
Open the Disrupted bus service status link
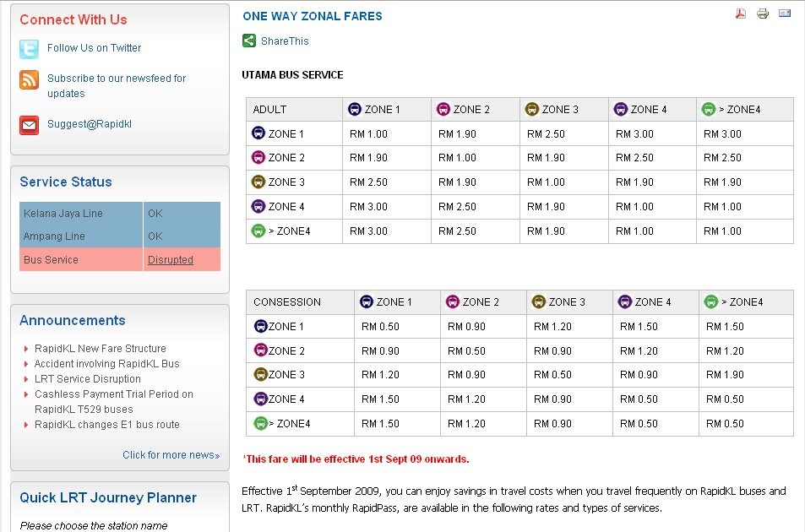click(x=171, y=259)
